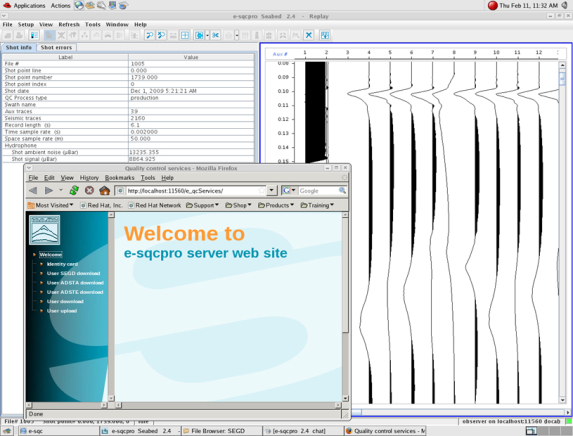This screenshot has height=436, width=573.
Task: Switch to the Shot errors tab
Action: pos(56,48)
